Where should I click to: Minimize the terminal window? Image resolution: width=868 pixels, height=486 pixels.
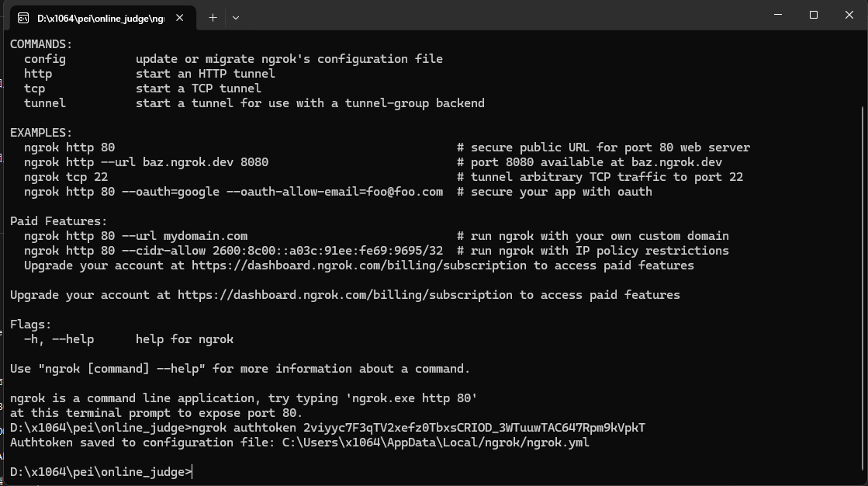(778, 15)
